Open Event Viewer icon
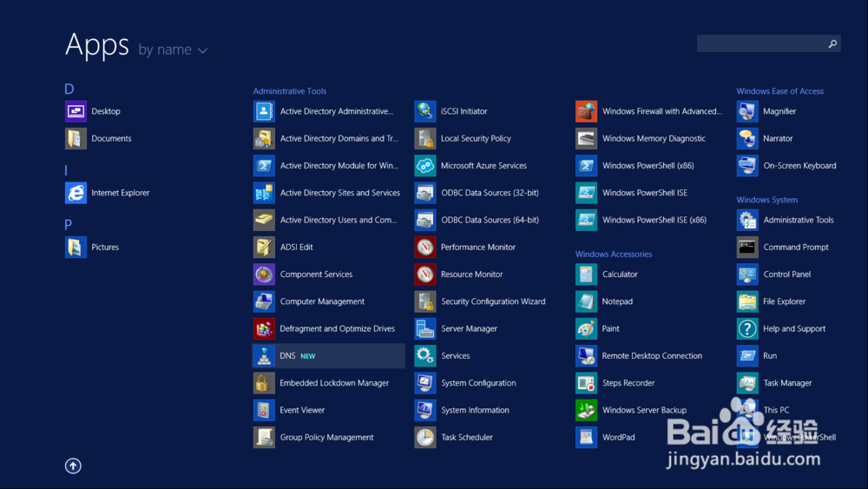Screen dimensions: 868x489 [264, 410]
